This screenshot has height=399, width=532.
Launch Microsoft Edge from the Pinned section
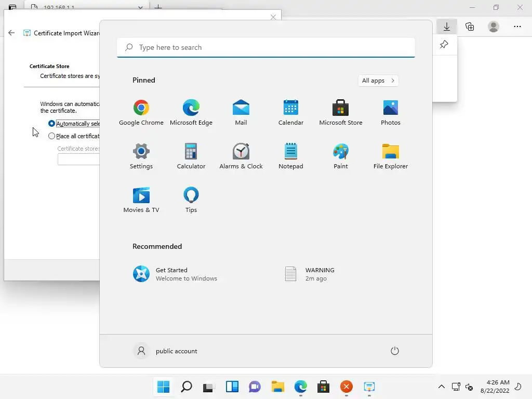point(191,113)
